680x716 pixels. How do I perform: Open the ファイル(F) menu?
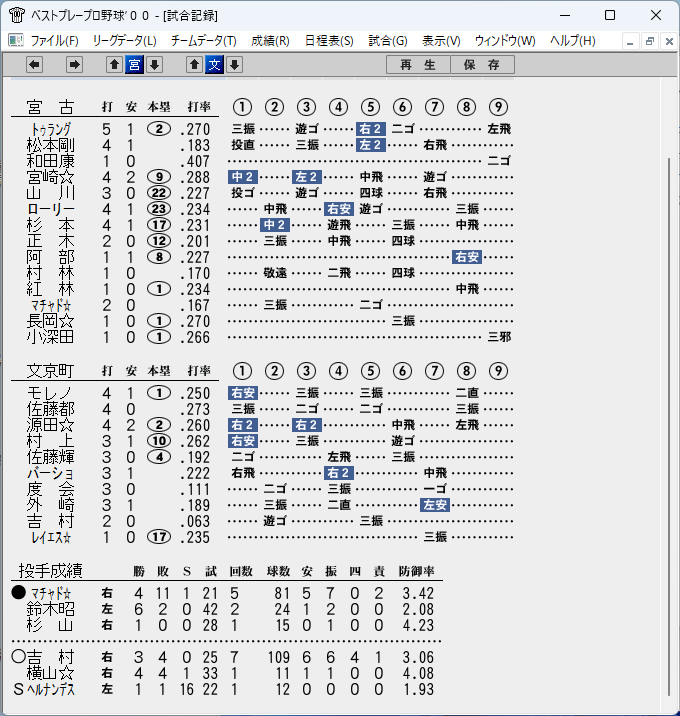(54, 41)
